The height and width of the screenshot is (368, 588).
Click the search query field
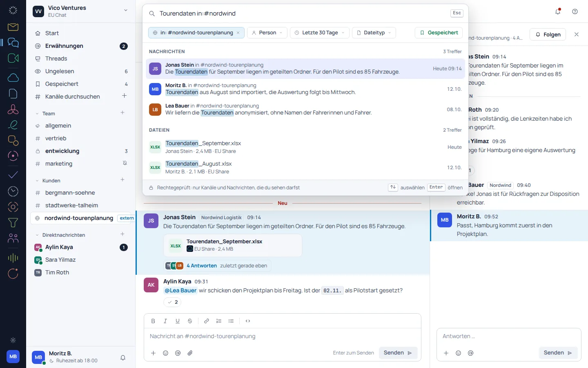point(302,13)
